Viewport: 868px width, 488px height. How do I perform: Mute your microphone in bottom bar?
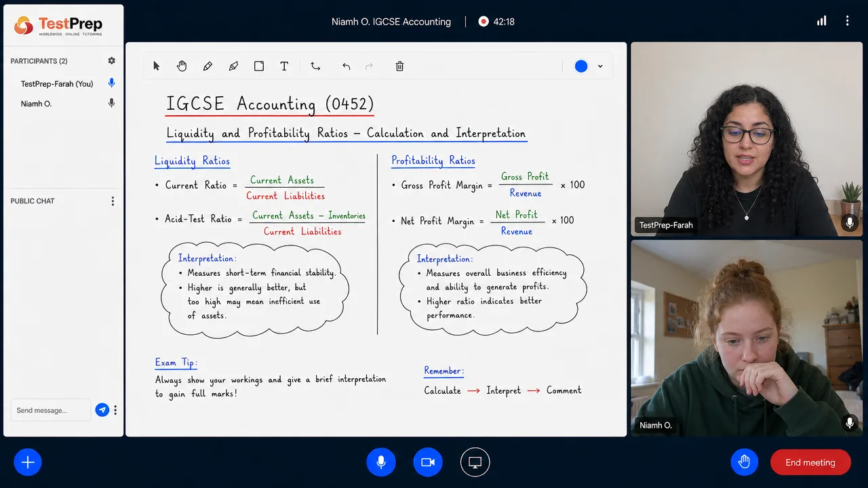click(x=381, y=462)
